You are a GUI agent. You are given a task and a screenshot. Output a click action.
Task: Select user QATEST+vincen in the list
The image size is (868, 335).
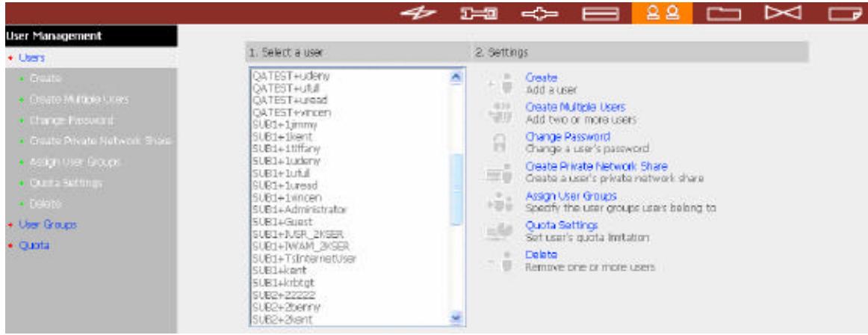[x=292, y=112]
